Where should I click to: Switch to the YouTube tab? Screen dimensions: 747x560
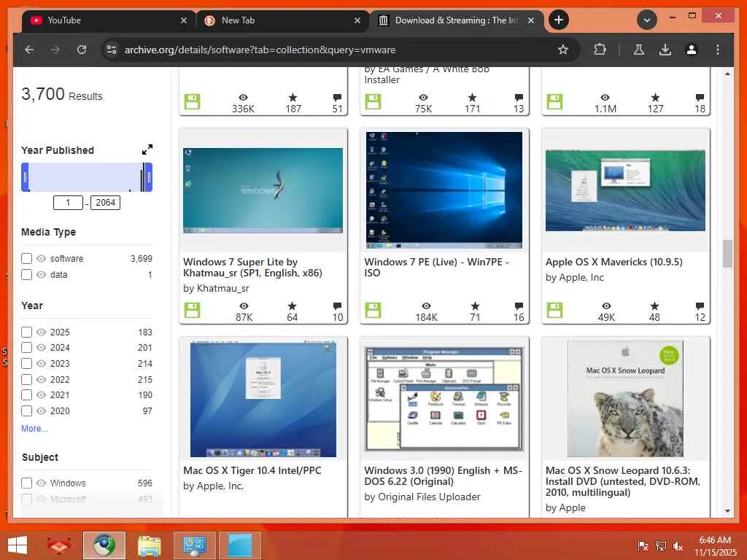[x=109, y=20]
